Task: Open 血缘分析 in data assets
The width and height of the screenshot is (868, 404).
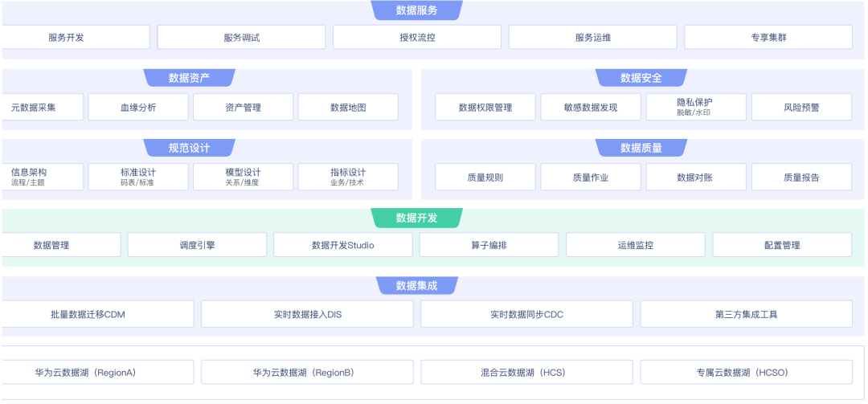Action: (x=138, y=108)
